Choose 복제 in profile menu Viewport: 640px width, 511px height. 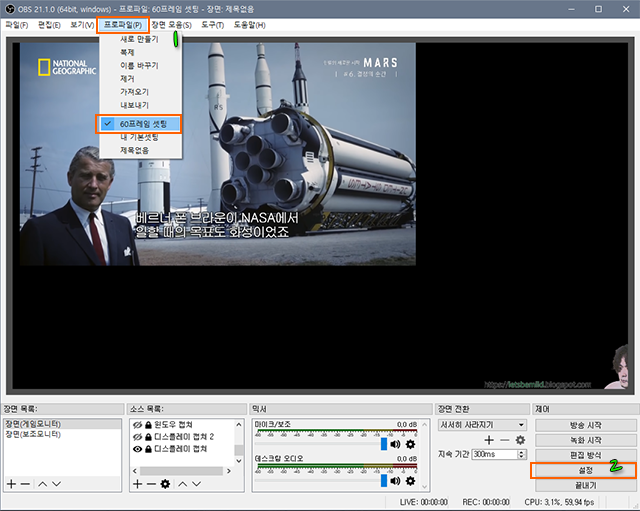127,52
